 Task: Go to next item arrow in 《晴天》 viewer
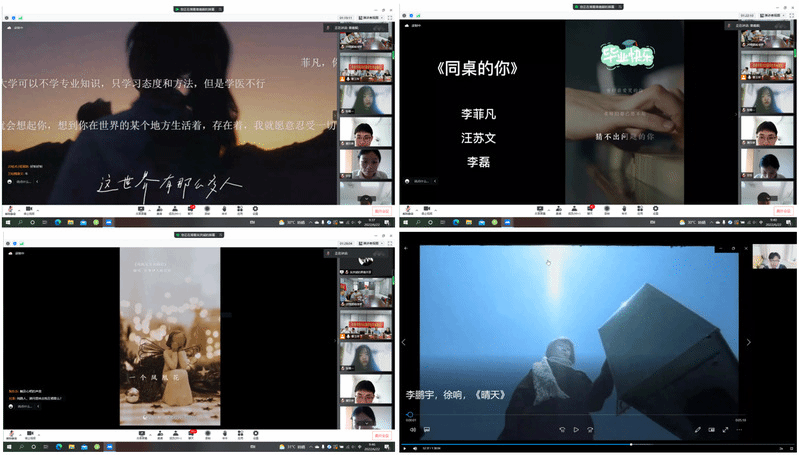[x=748, y=342]
